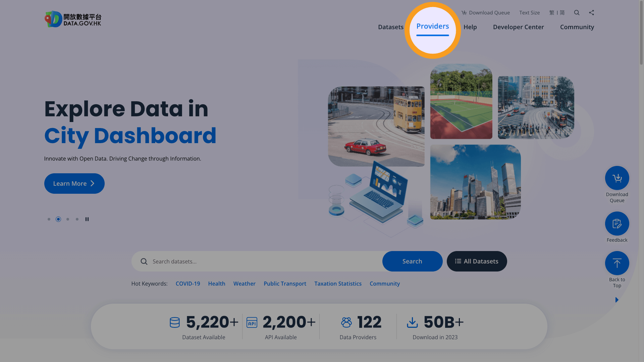
Task: Select the fourth carousel indicator dot
Action: click(x=77, y=219)
